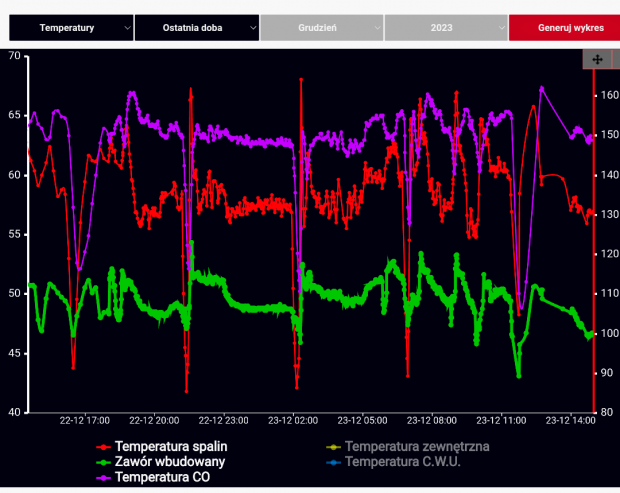Select the pan/move chart tool icon

[597, 59]
